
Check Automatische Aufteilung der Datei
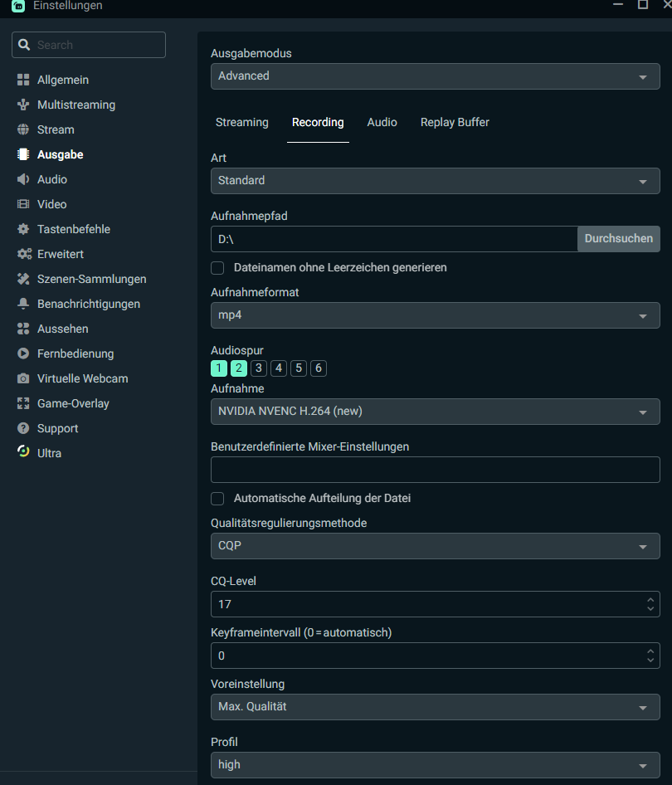click(218, 498)
